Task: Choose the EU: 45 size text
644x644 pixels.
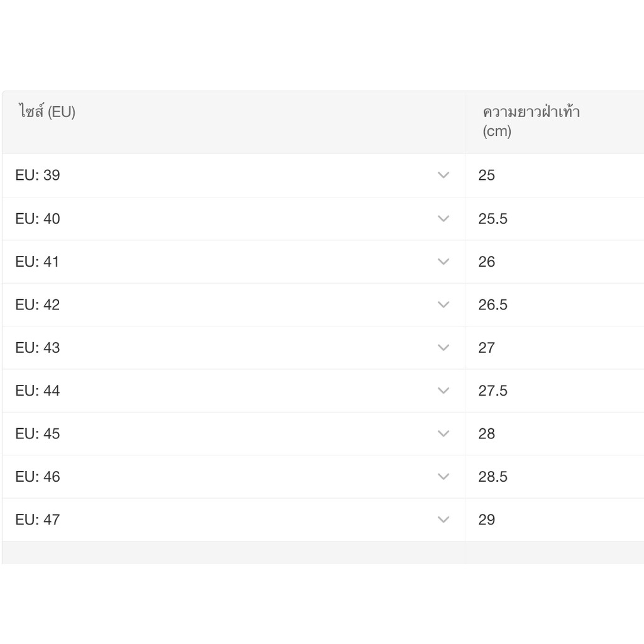Action: pos(38,434)
